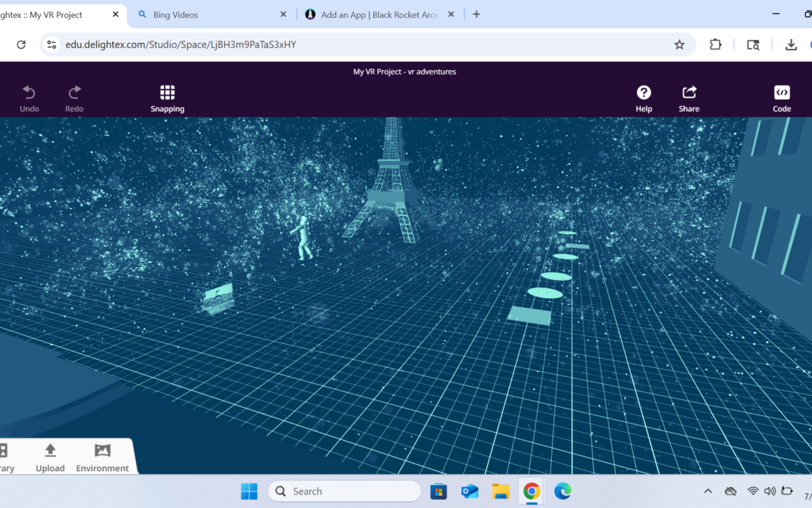The image size is (812, 508).
Task: Minimize the browser window
Action: (776, 14)
